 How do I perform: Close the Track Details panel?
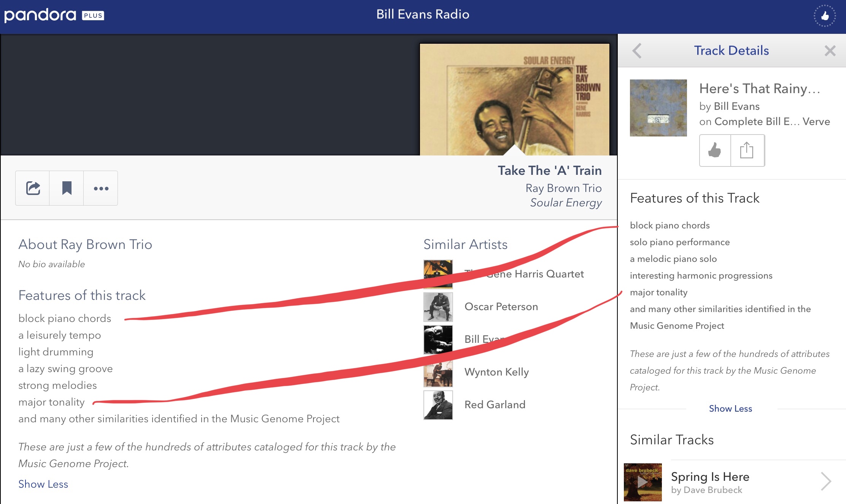830,51
